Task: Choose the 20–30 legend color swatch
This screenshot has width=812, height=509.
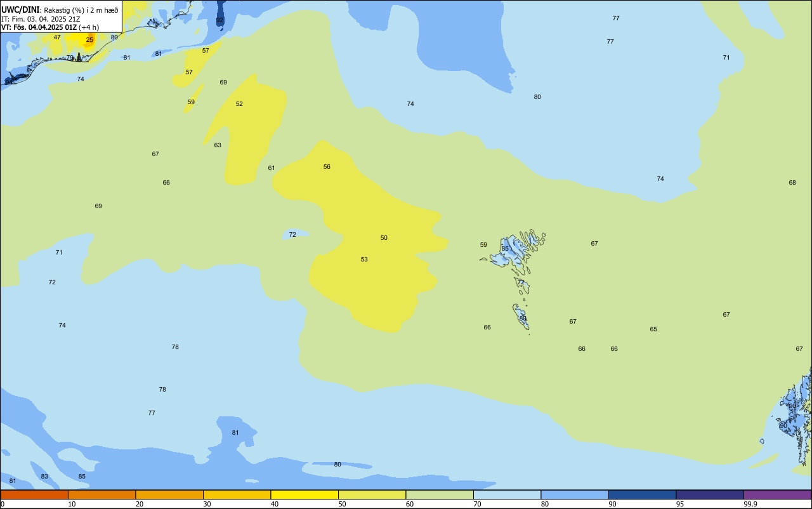Action: click(x=169, y=494)
